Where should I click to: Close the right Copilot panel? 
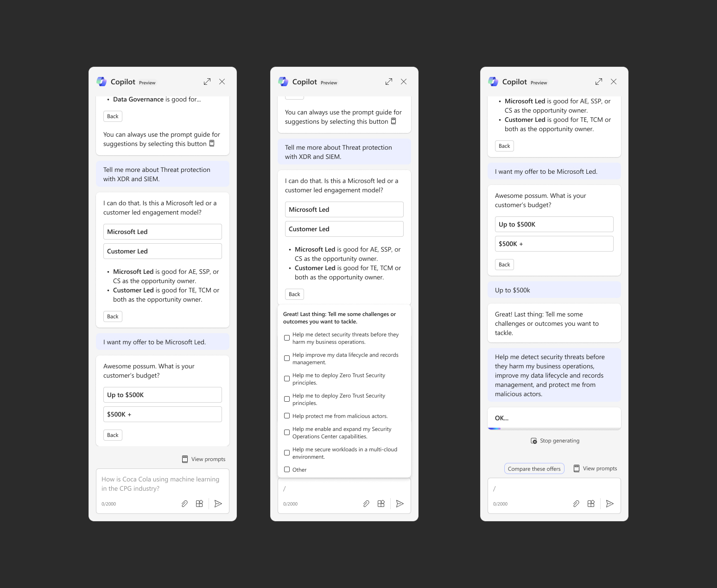(614, 82)
